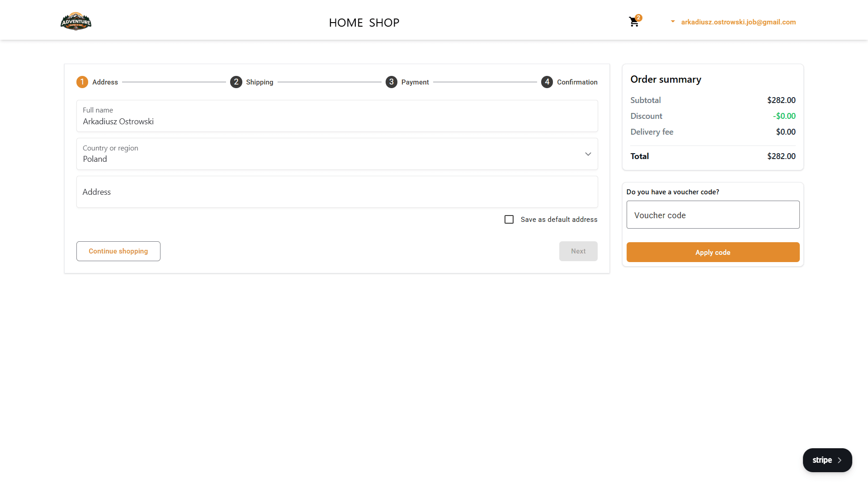Screen dimensions: 868x488
Task: Click the Stripe badge at bottom right
Action: point(827,460)
